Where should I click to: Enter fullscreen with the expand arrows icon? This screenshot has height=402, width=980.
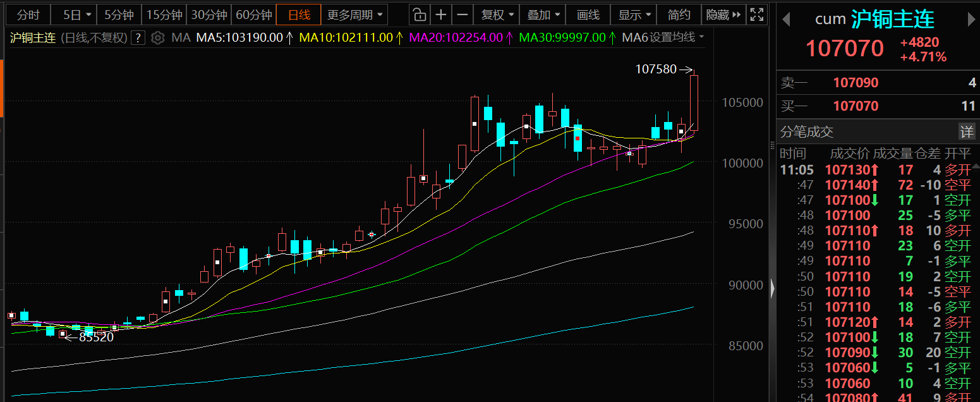756,15
